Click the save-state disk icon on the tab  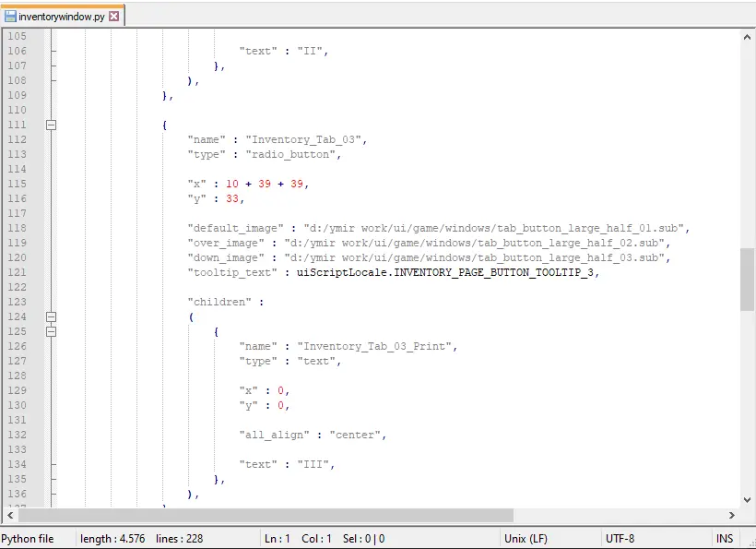point(10,17)
